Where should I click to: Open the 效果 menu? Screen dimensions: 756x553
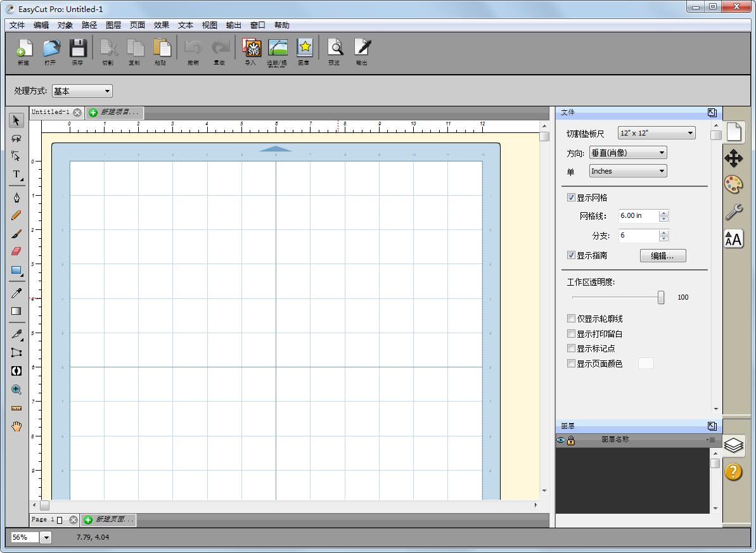pos(161,25)
